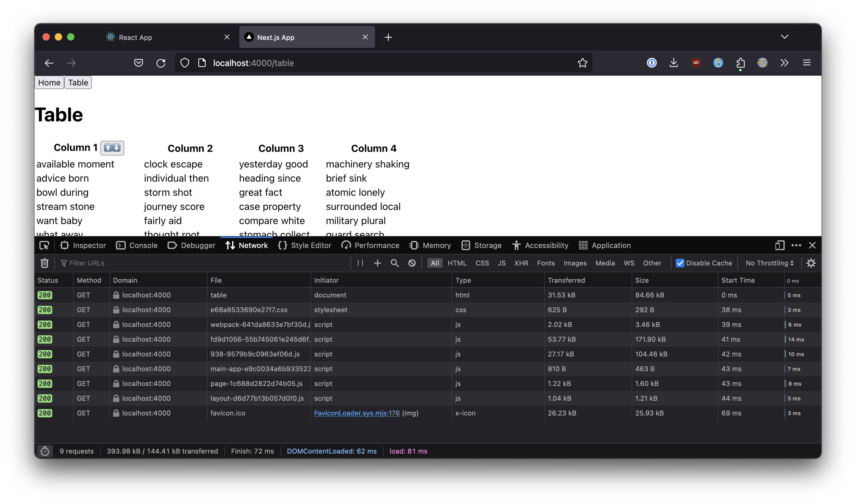Toggle the Disable Cache checkbox
The image size is (856, 504).
(x=680, y=263)
